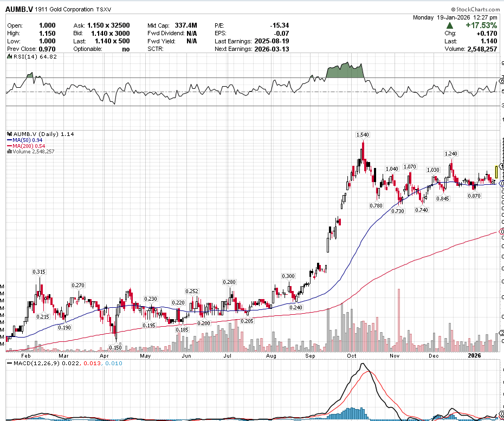
Task: Click the 0.315 February high label
Action: click(x=39, y=271)
